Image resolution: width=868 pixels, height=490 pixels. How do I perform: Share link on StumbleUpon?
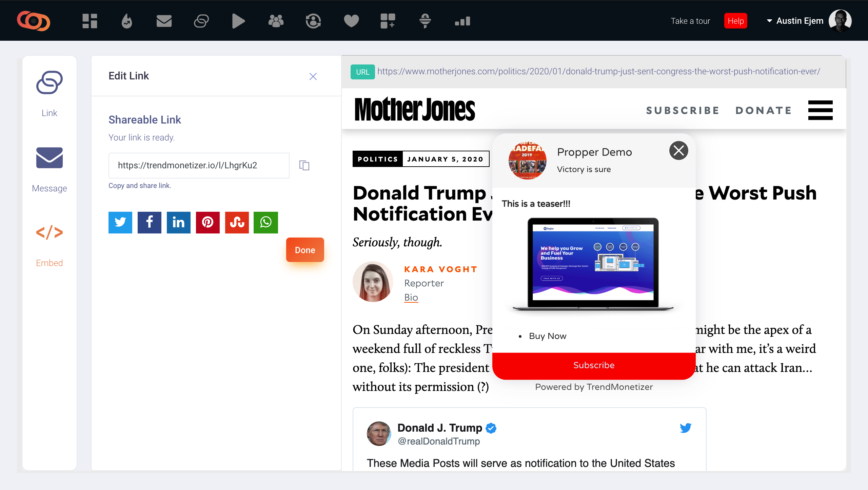pyautogui.click(x=237, y=222)
